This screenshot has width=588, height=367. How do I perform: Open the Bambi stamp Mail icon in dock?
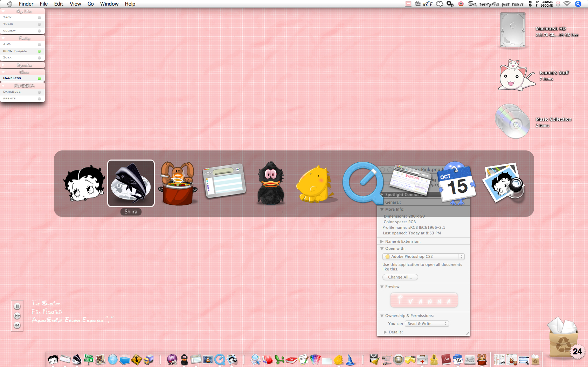point(100,359)
